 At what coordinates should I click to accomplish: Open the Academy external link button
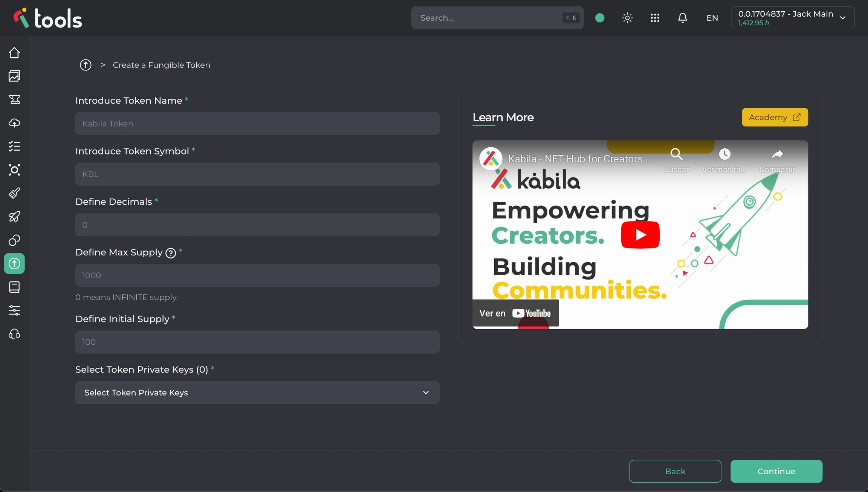pyautogui.click(x=775, y=117)
